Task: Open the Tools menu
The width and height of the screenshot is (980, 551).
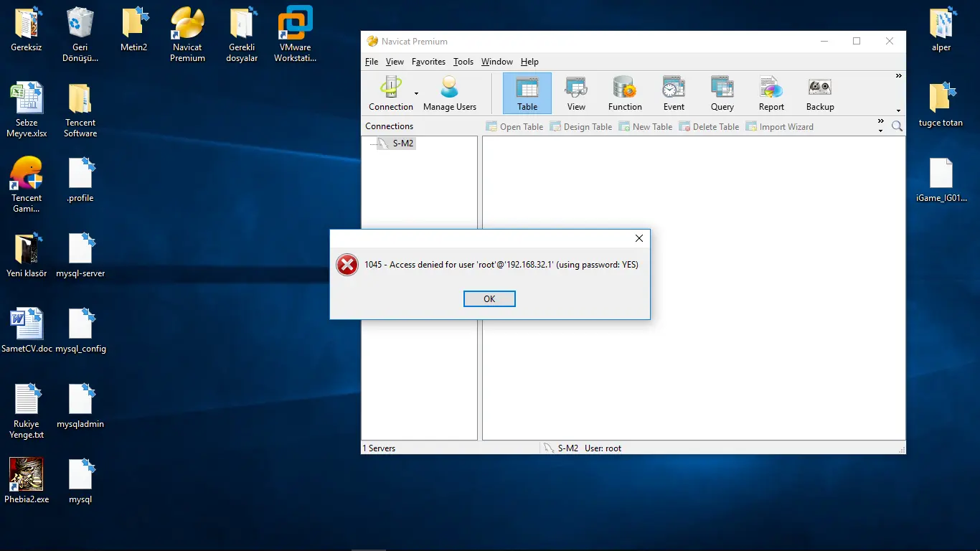Action: point(463,62)
